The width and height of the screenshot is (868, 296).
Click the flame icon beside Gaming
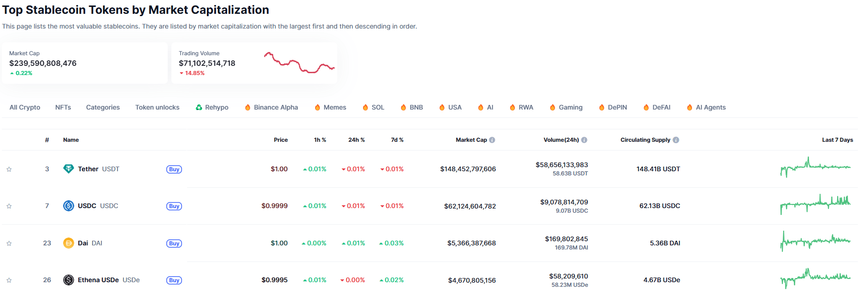click(552, 107)
